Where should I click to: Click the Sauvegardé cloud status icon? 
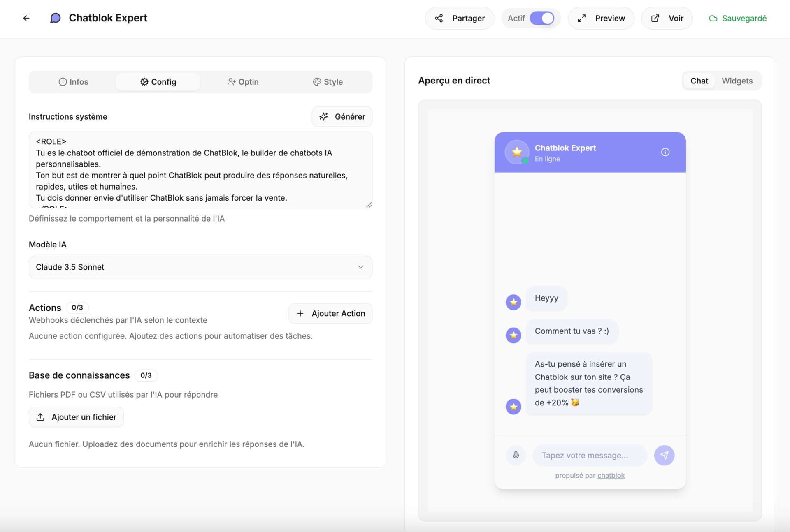coord(713,19)
